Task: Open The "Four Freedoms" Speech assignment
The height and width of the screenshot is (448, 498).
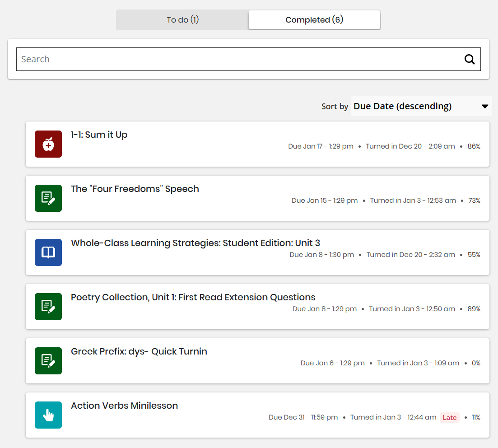Action: coord(135,189)
